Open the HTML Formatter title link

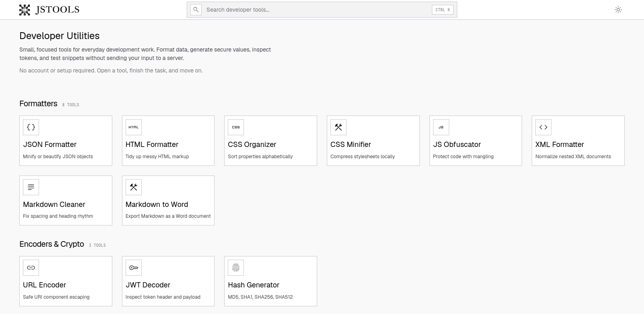pos(152,145)
